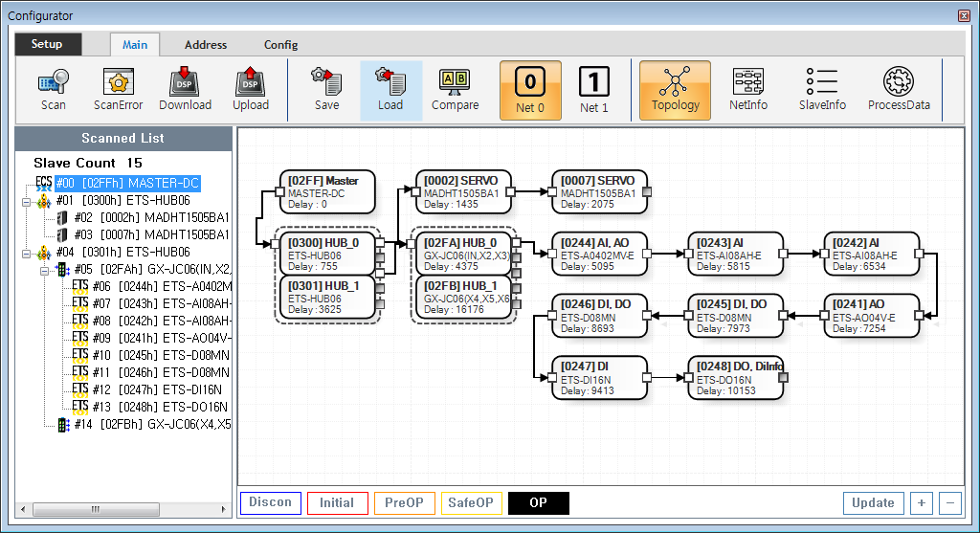The image size is (980, 533).
Task: Click the Update button
Action: tap(873, 503)
